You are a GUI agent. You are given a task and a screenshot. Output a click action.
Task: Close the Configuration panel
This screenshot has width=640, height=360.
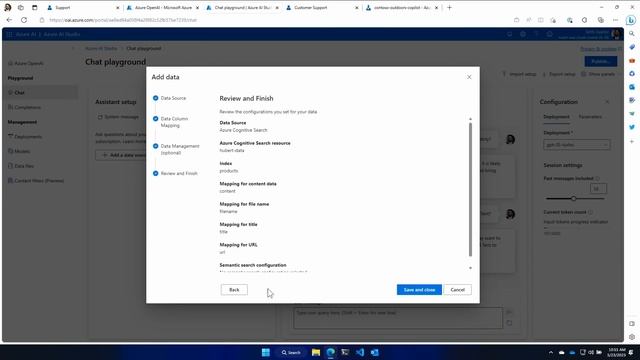(607, 102)
